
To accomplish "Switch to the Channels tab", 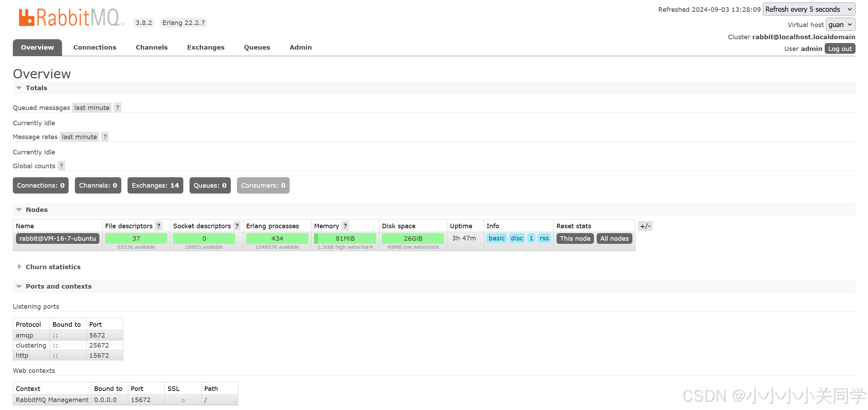I will (x=152, y=48).
